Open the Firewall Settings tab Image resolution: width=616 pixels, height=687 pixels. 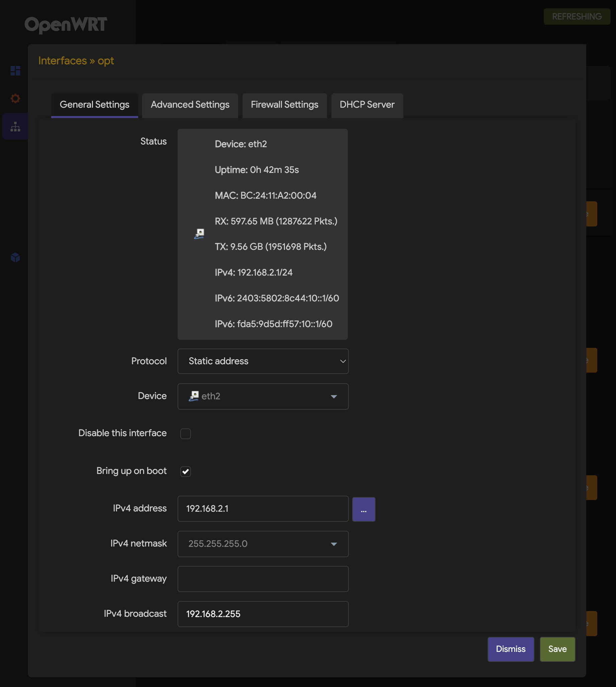coord(285,105)
